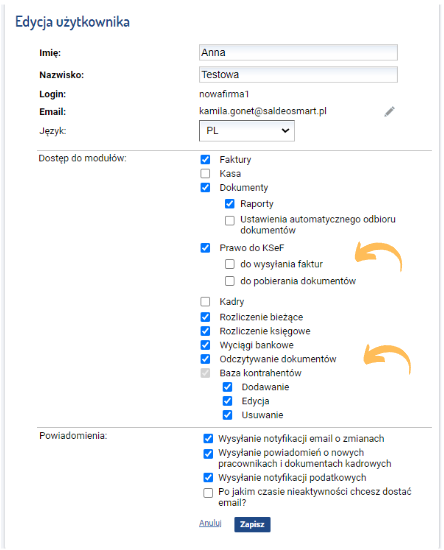The image size is (444, 550).
Task: Check the do pobierania dokumentów option
Action: 230,281
